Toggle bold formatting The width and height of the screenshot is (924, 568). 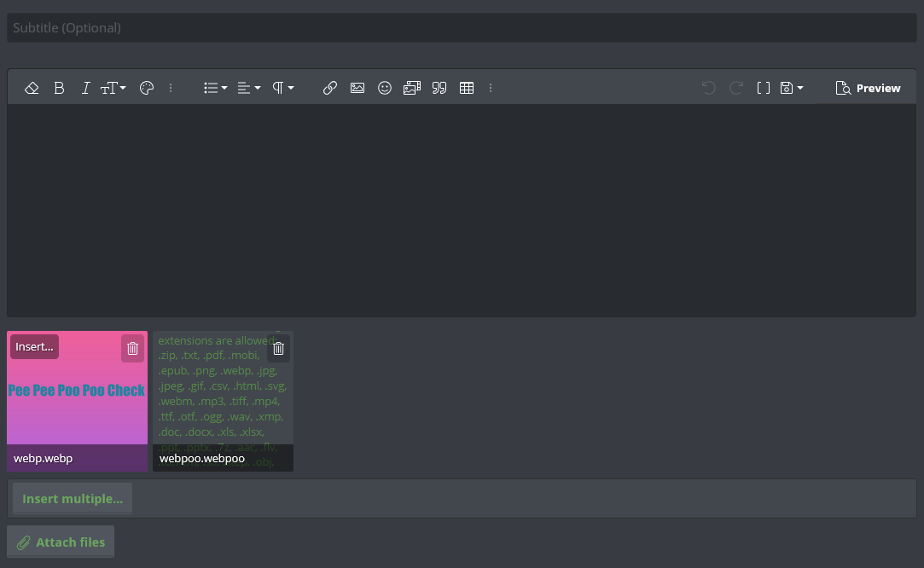coord(59,88)
